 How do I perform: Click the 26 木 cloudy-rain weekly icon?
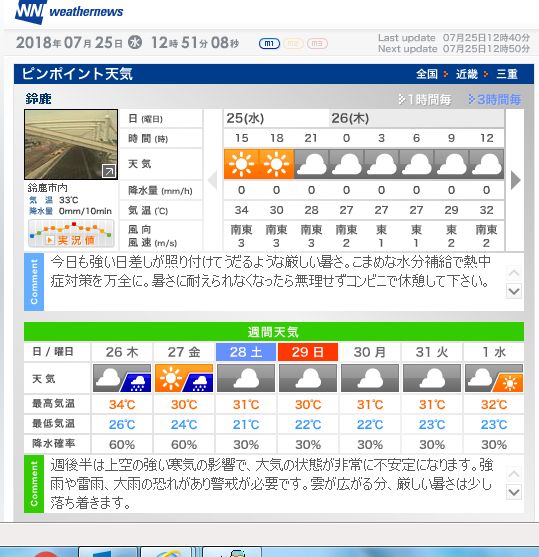122,378
